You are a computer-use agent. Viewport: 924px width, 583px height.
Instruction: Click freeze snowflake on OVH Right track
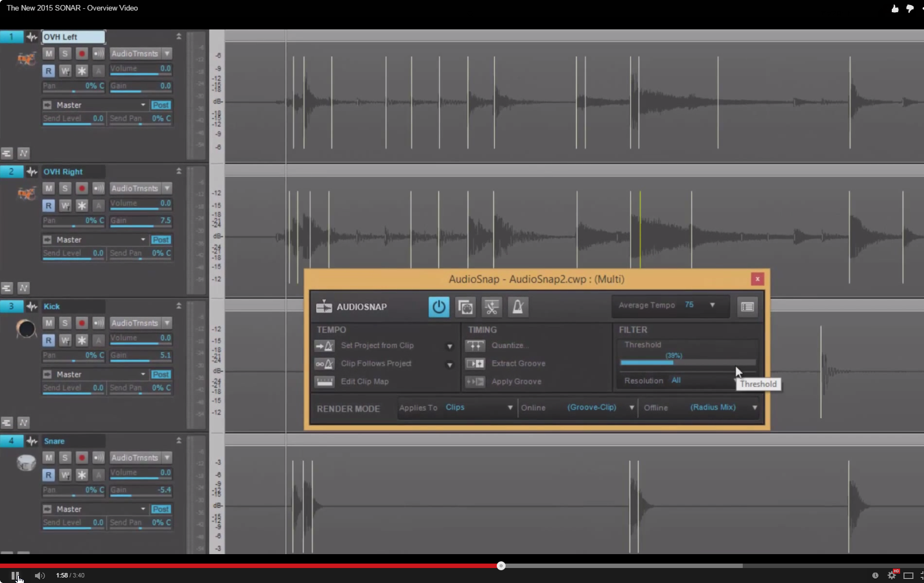[x=82, y=205]
